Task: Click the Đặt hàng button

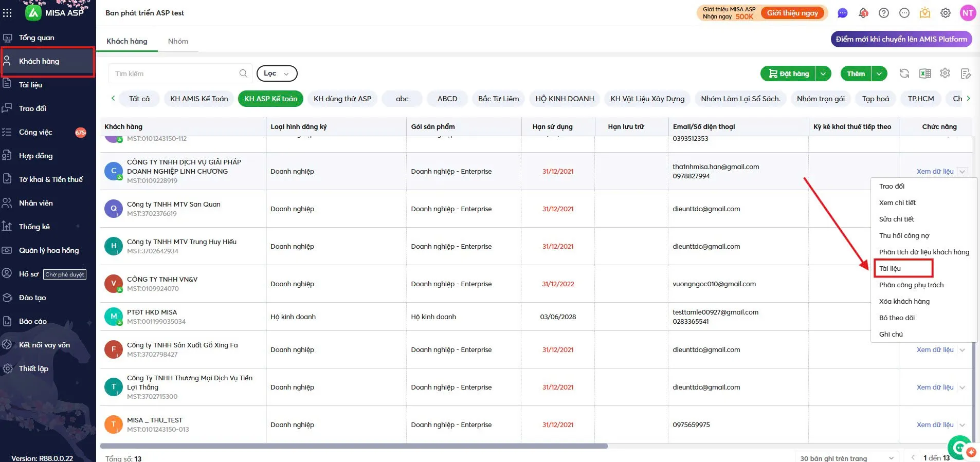Action: coord(788,73)
